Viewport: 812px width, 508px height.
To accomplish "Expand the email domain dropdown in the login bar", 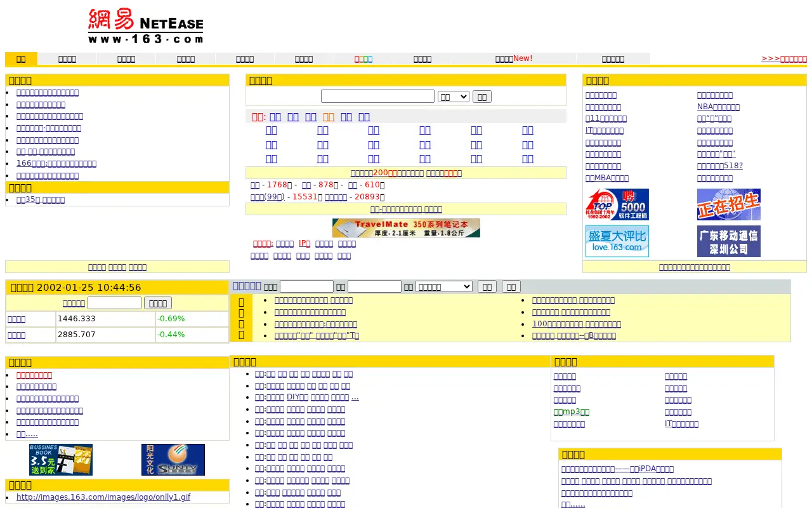I will (x=444, y=286).
